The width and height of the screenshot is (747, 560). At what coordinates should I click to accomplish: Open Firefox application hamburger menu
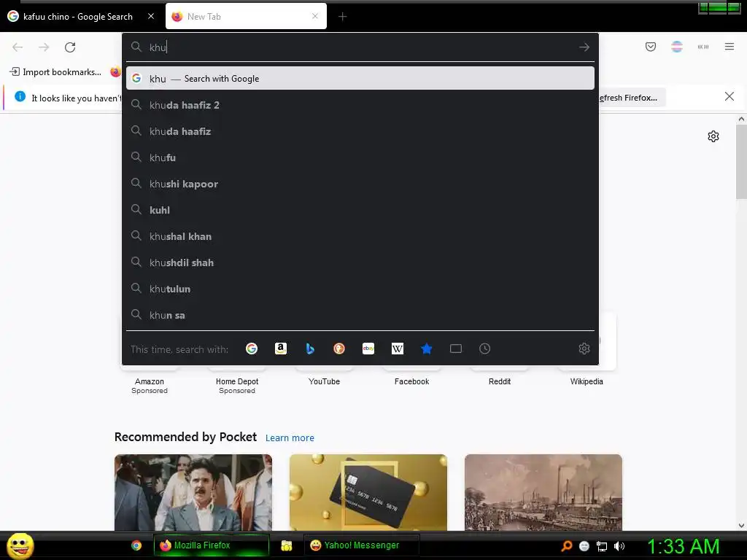pyautogui.click(x=729, y=47)
